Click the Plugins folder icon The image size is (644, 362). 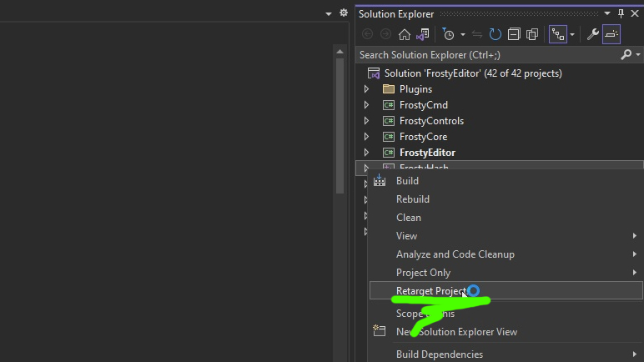(389, 88)
